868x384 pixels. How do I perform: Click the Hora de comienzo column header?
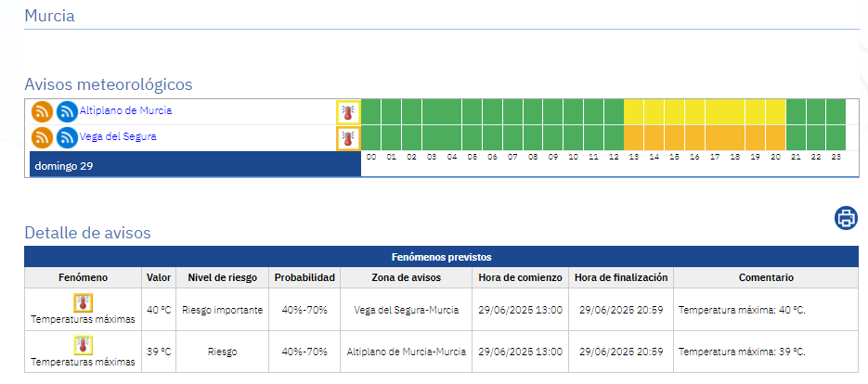pos(520,277)
